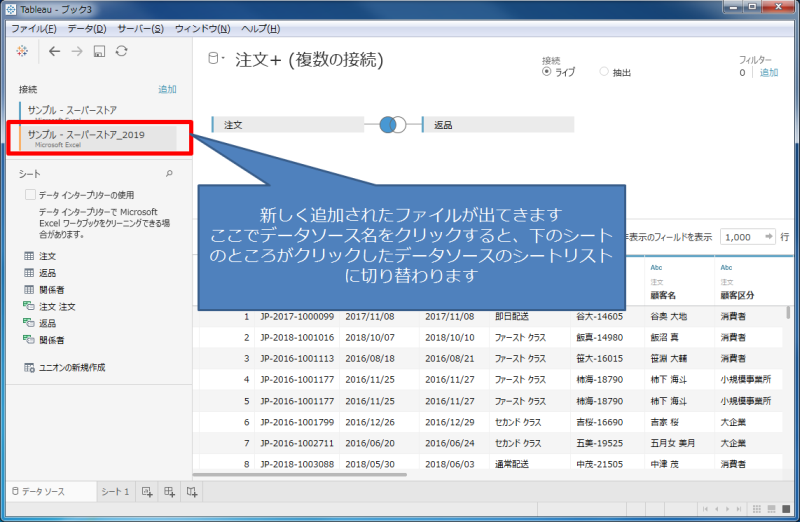Click the Abc type icon above 顧客名
Image resolution: width=800 pixels, height=522 pixels.
pyautogui.click(x=656, y=267)
